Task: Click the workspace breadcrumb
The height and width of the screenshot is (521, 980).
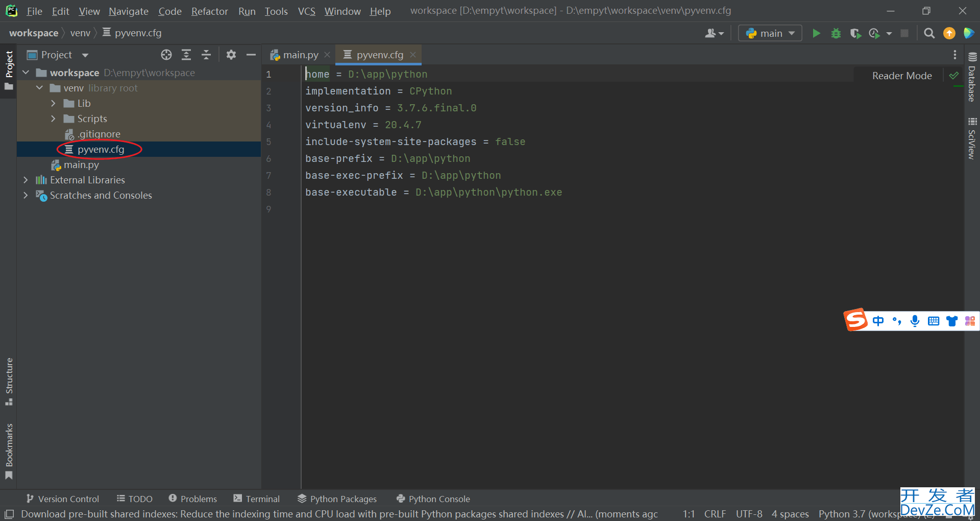Action: [34, 33]
